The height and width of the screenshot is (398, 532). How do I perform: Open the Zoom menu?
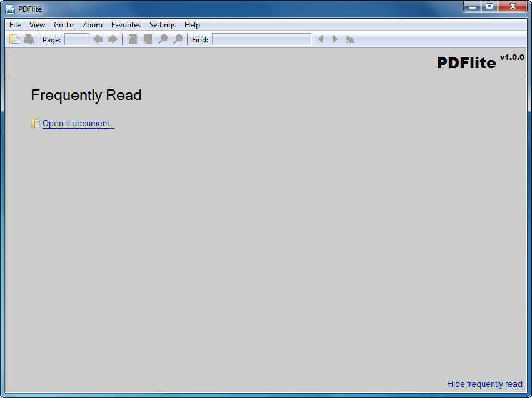click(x=93, y=25)
